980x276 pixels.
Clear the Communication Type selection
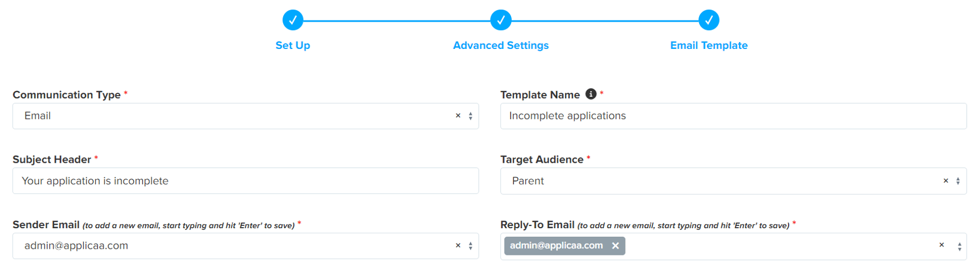tap(458, 116)
